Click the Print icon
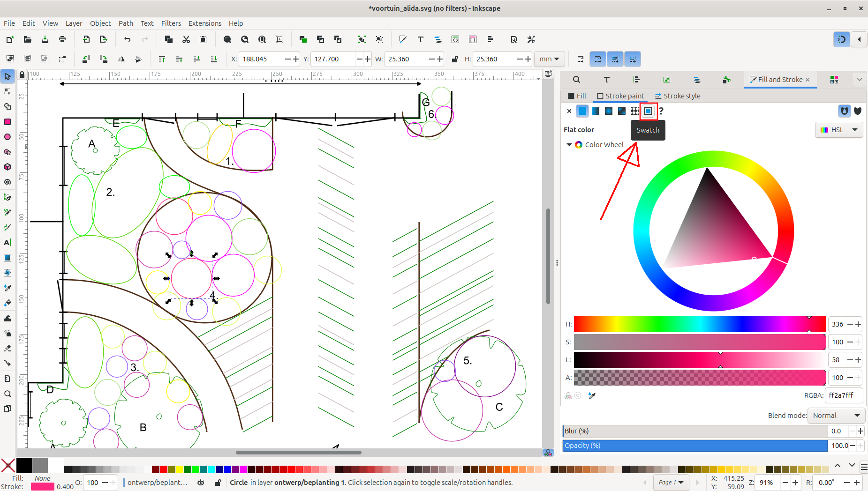Screen dimensions: 868x491 coord(62,39)
